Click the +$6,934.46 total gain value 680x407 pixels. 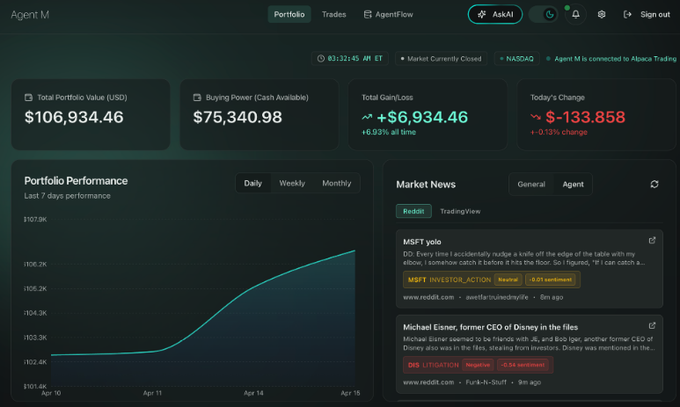point(422,117)
